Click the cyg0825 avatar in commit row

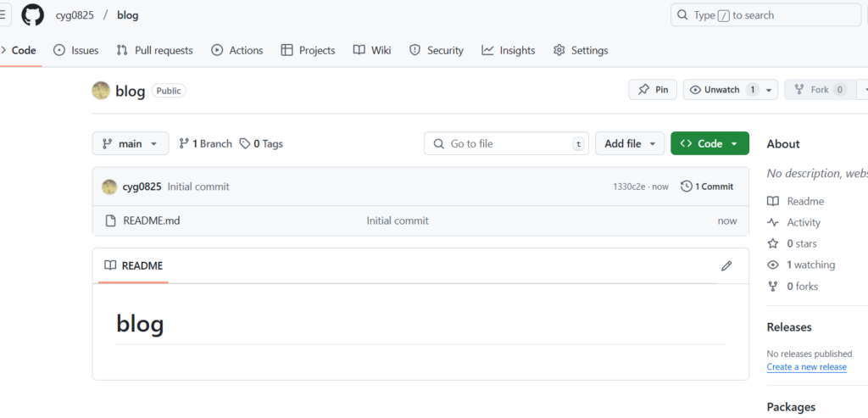(108, 187)
